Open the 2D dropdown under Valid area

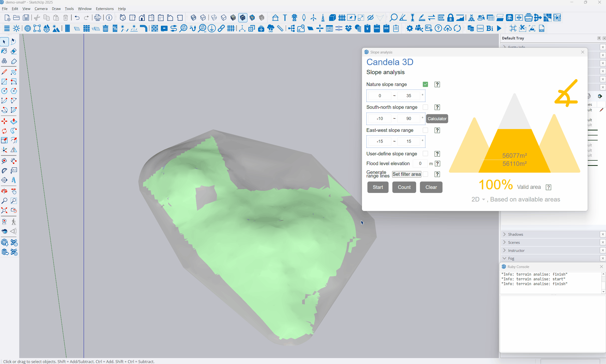(478, 199)
